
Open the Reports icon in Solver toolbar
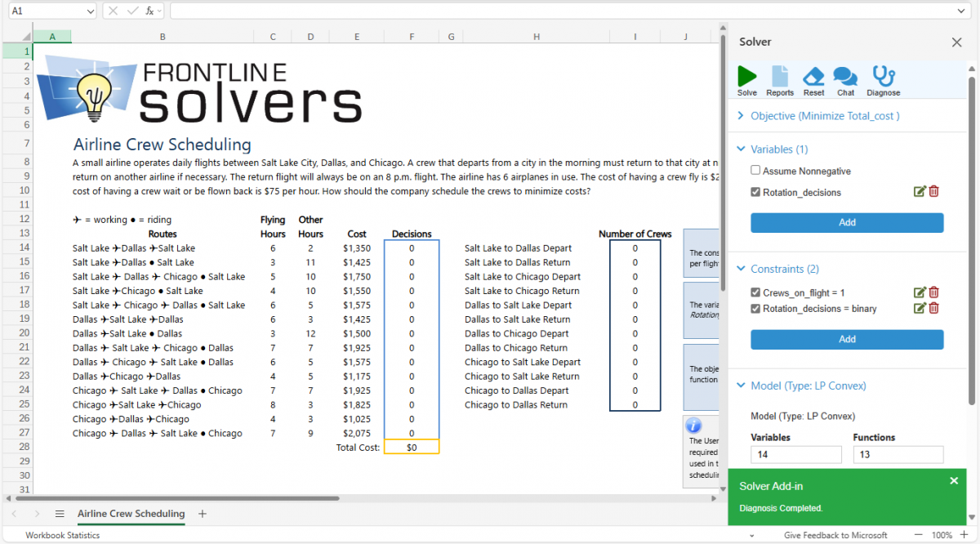[x=780, y=79]
